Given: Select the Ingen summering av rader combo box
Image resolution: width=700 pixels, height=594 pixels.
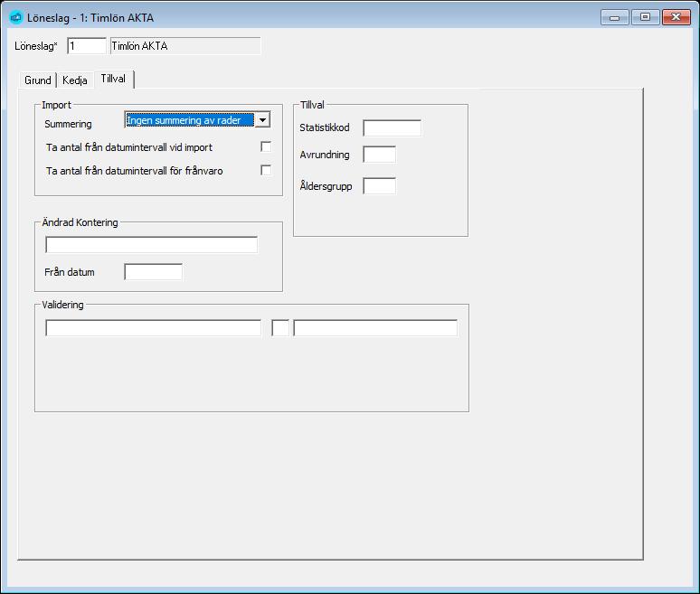Looking at the screenshot, I should point(197,120).
